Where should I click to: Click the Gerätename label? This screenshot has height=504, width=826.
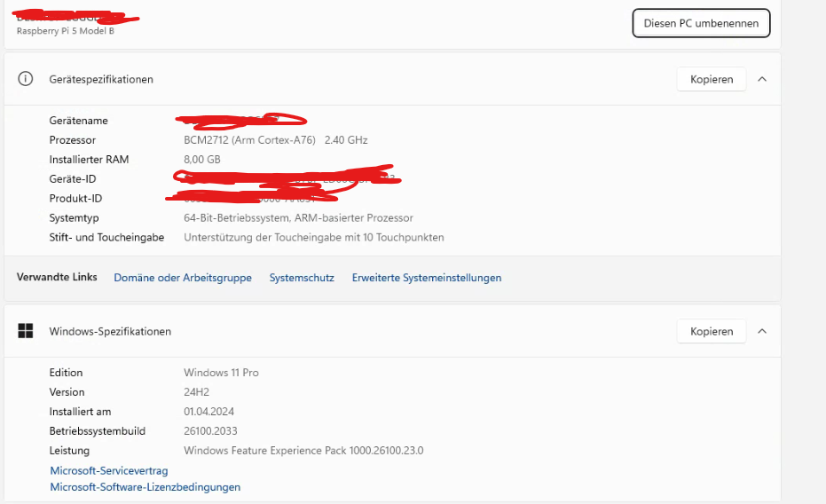(x=78, y=121)
